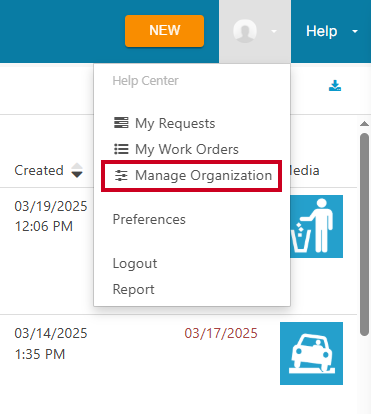Image resolution: width=371 pixels, height=414 pixels.
Task: Click the scrollbar up arrow
Action: [x=364, y=124]
